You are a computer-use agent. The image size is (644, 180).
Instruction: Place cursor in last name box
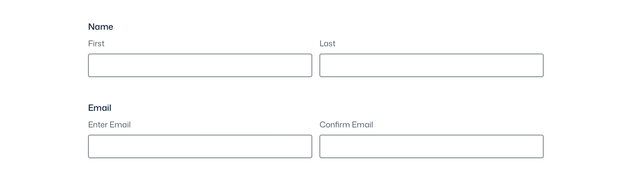431,65
